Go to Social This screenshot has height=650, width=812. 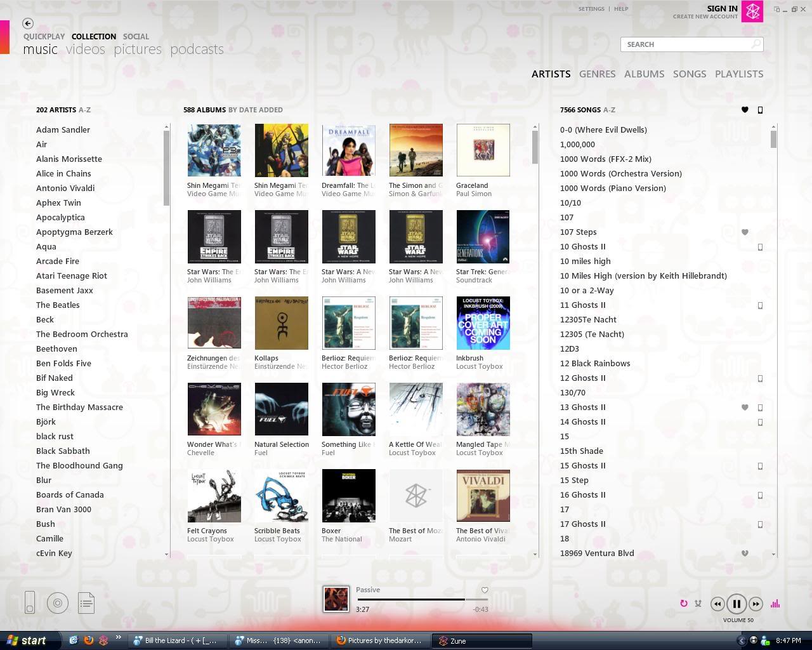point(136,36)
